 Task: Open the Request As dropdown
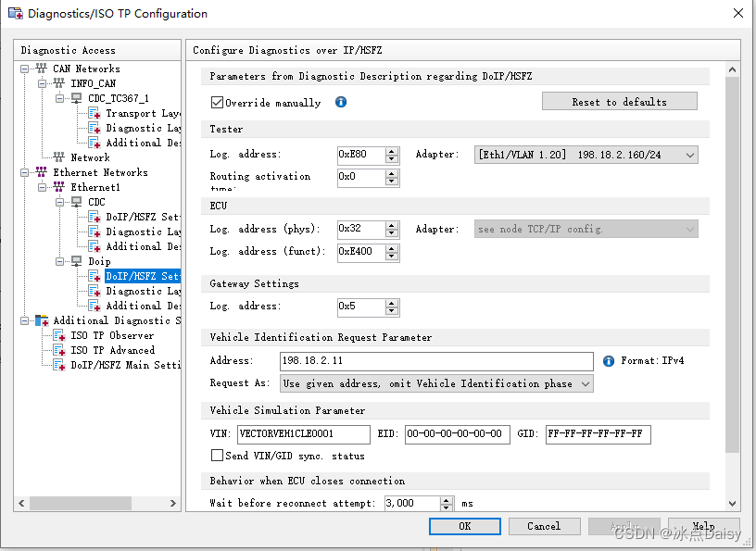586,383
